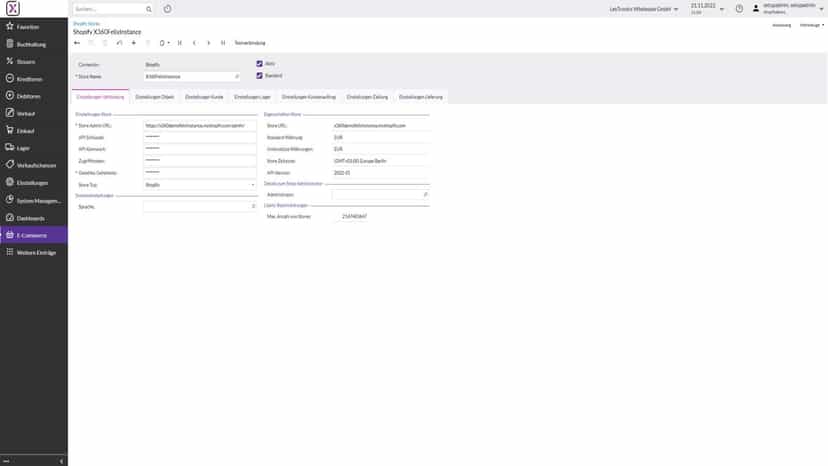Click the API Schlüssel field
Viewport: 828px width, 466px height.
200,137
